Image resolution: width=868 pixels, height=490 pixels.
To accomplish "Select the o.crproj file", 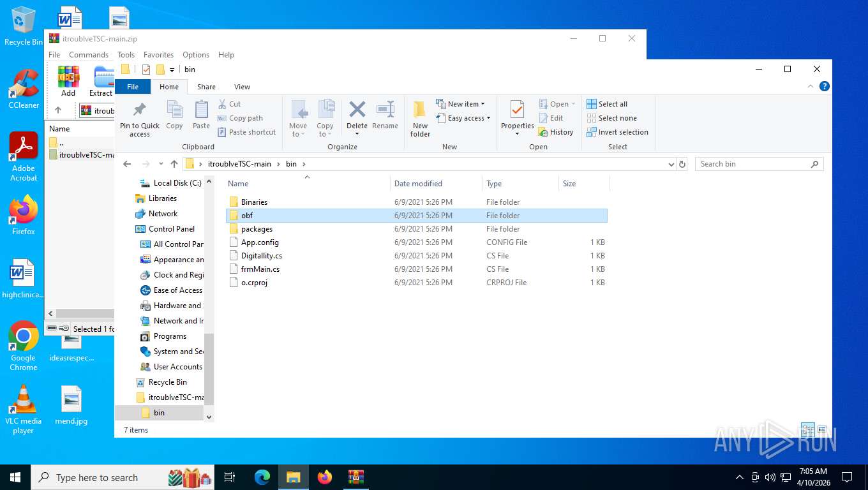I will 416,283.
